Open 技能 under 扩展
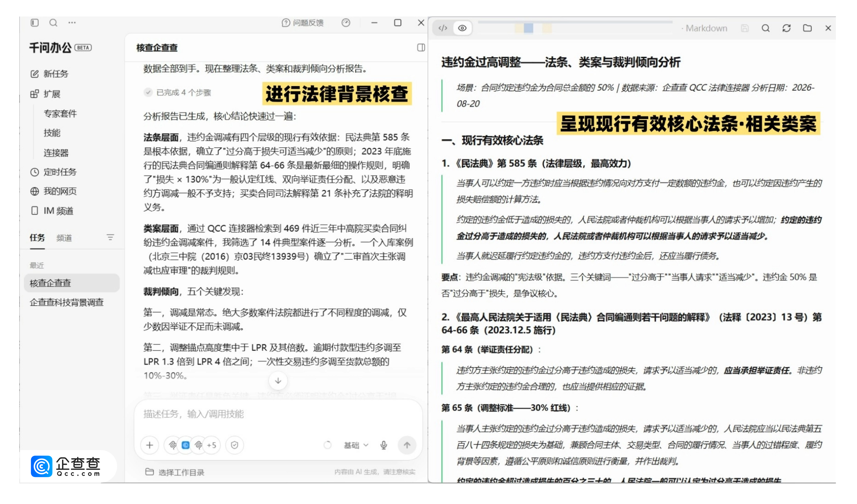This screenshot has height=504, width=857. [x=52, y=133]
